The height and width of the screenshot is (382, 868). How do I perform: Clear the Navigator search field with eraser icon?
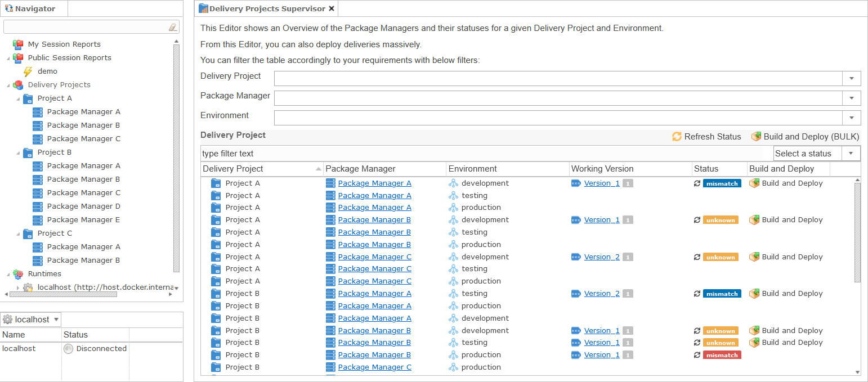click(x=173, y=27)
